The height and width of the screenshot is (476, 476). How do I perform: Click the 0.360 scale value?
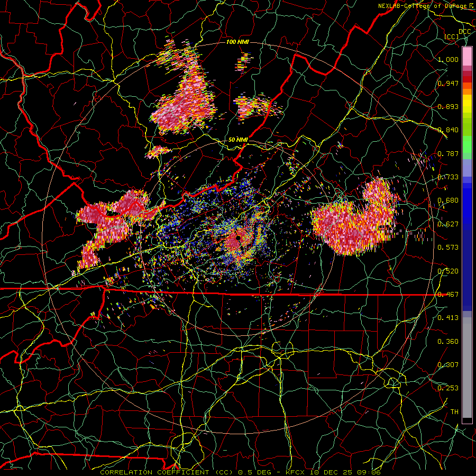(448, 342)
